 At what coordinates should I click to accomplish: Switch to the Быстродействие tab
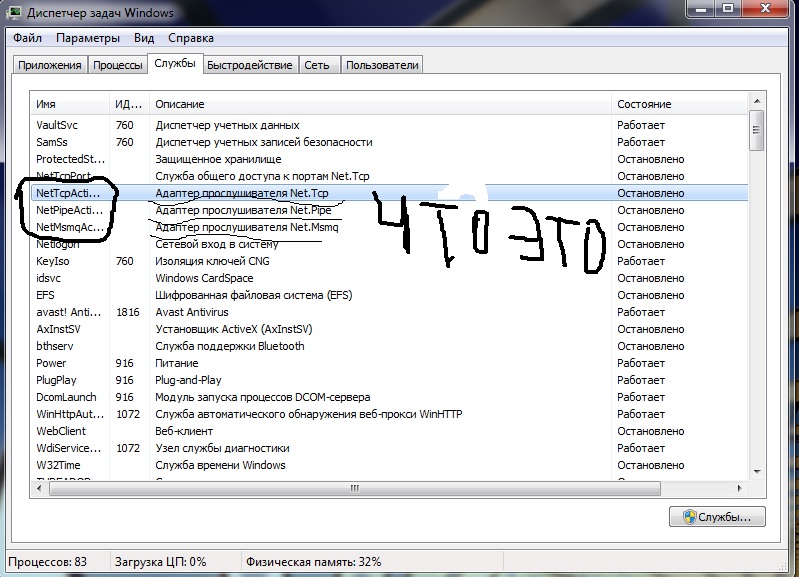250,65
